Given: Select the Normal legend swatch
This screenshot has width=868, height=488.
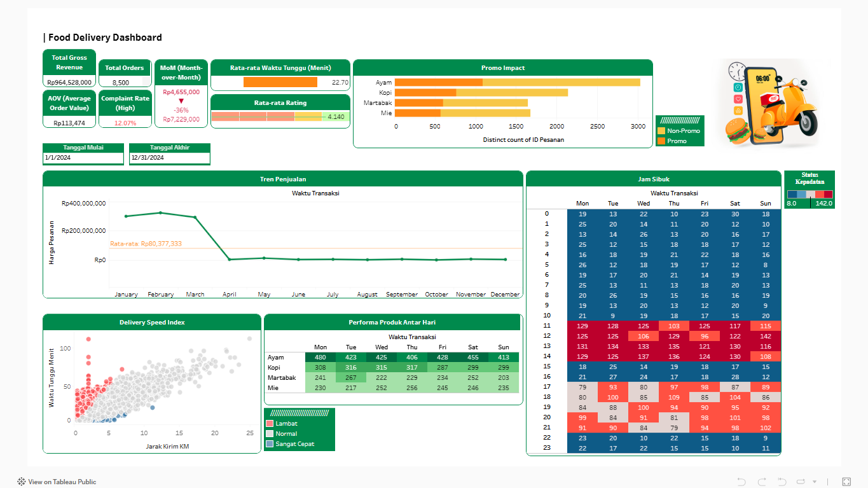Looking at the screenshot, I should 270,433.
